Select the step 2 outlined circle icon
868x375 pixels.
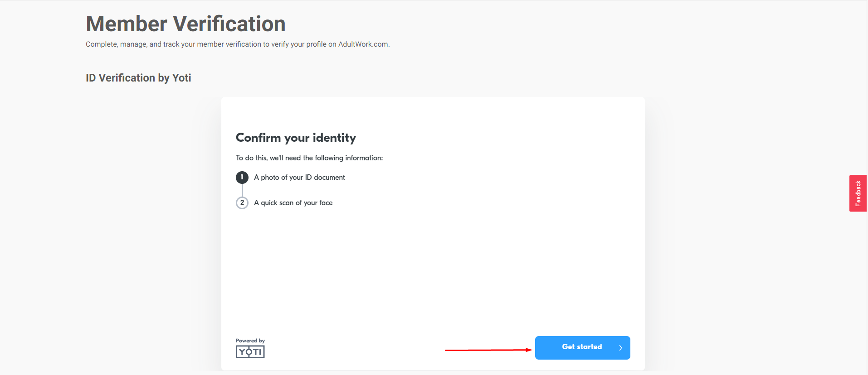coord(242,202)
